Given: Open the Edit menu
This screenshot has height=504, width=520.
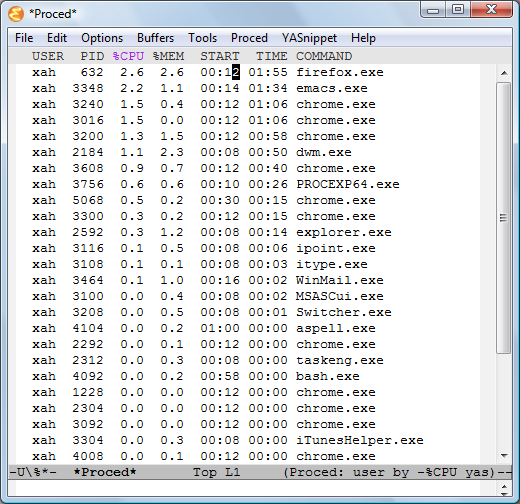Looking at the screenshot, I should click(x=57, y=38).
